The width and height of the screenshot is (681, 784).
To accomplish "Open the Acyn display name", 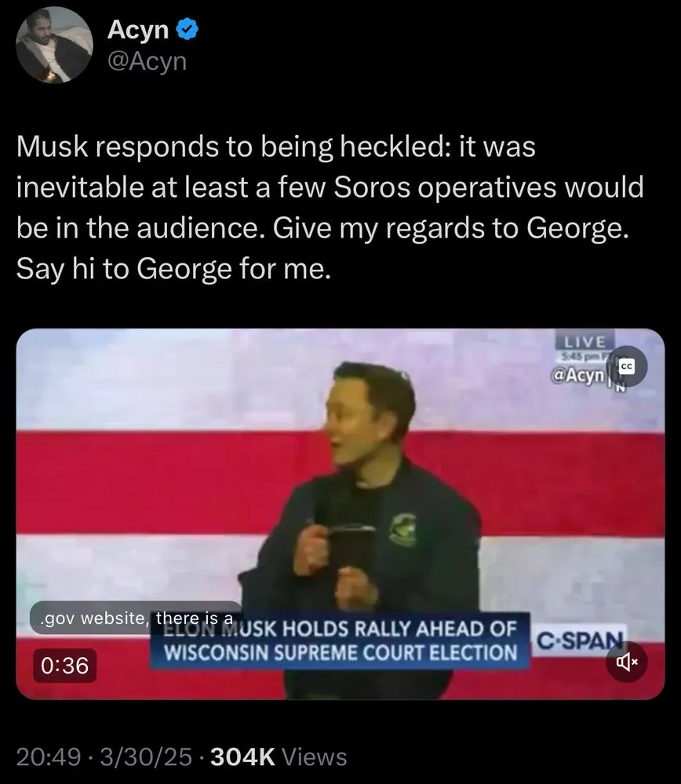I will coord(138,30).
